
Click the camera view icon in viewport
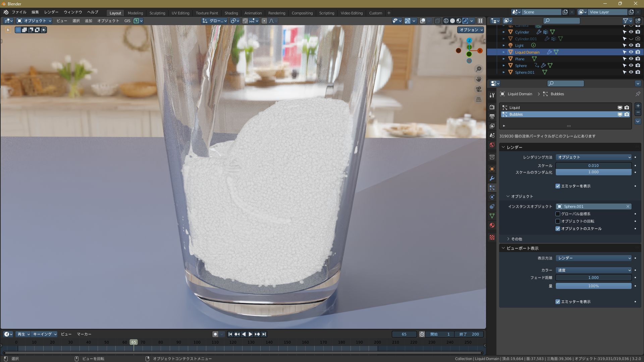pos(479,89)
